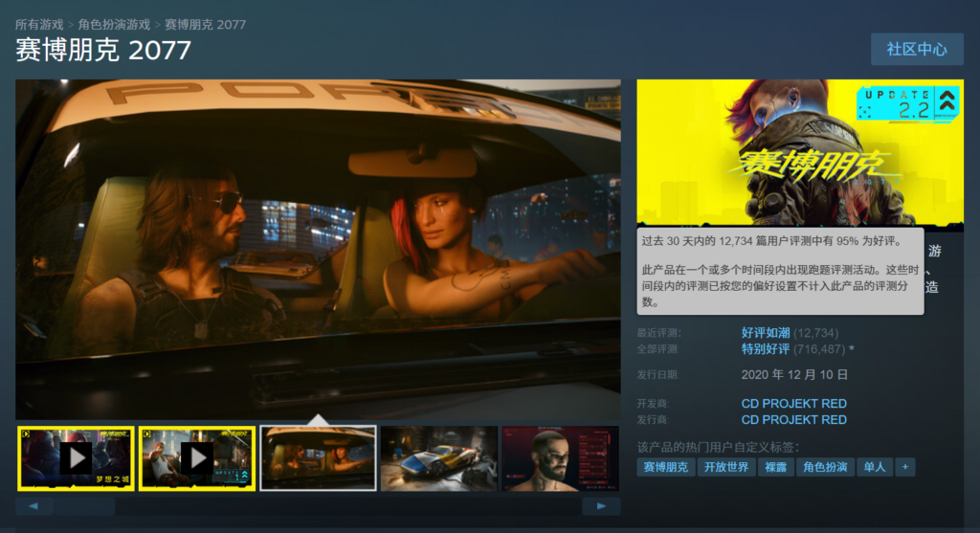Click the thumbnail strip scrollbar handle
The width and height of the screenshot is (980, 533).
84,506
